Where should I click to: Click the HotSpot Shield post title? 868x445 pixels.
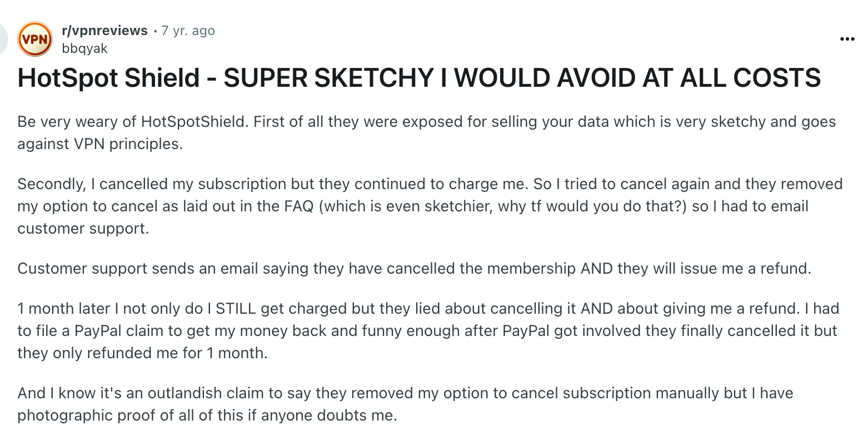[420, 77]
